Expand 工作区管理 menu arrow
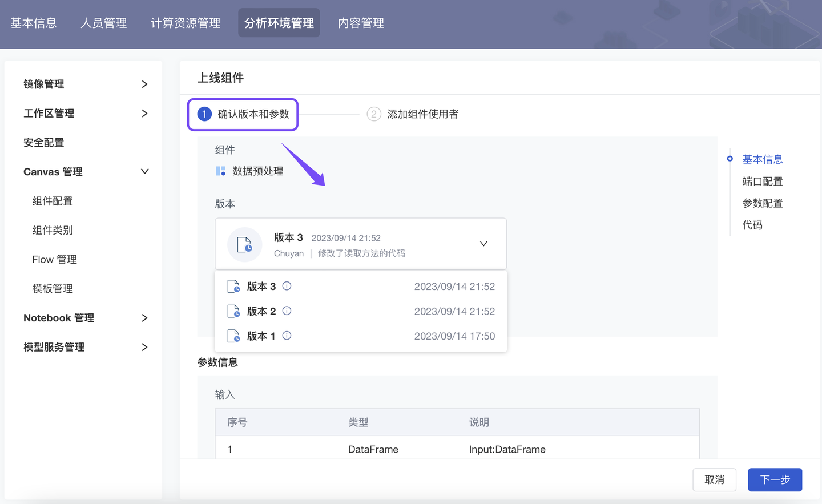This screenshot has width=822, height=504. pyautogui.click(x=144, y=114)
